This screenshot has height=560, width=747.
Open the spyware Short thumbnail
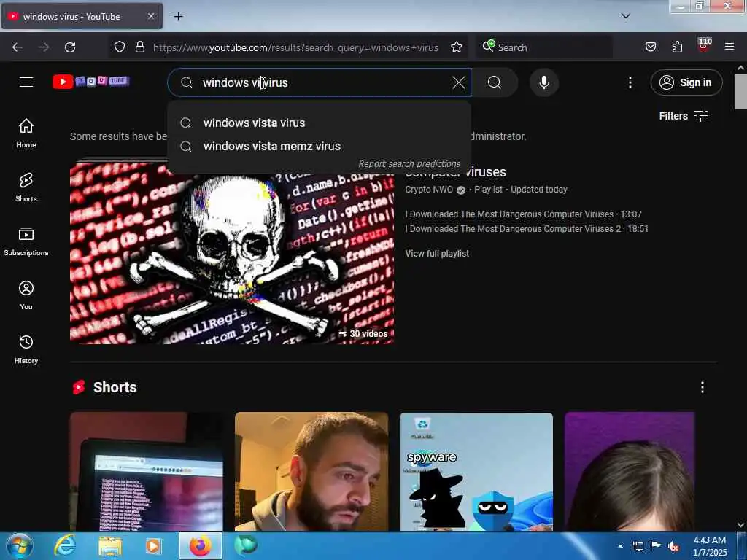(x=476, y=472)
